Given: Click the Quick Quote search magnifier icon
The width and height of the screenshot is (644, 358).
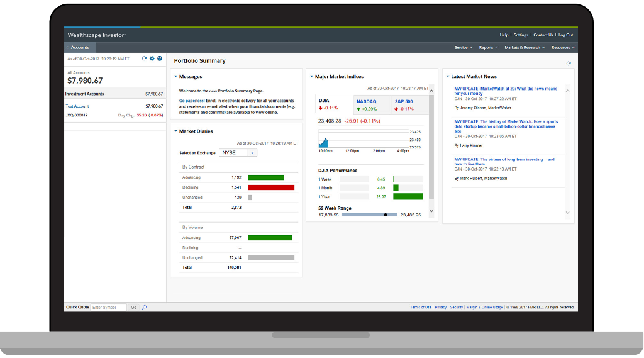Looking at the screenshot, I should 144,308.
